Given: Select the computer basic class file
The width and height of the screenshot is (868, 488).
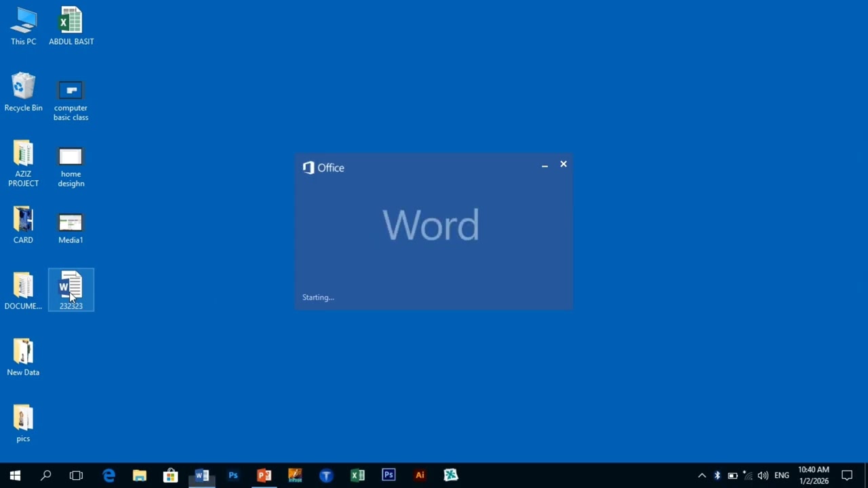Looking at the screenshot, I should click(x=71, y=100).
